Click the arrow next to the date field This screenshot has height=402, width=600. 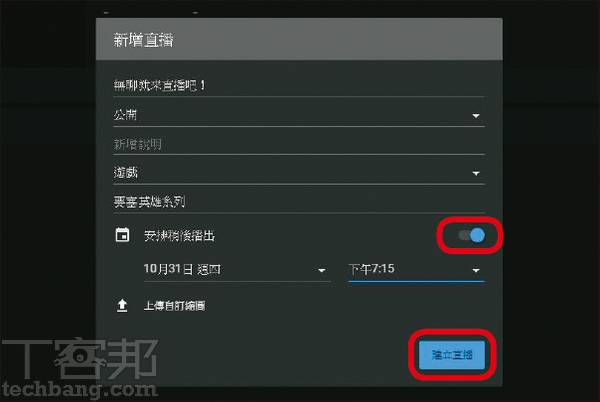322,270
